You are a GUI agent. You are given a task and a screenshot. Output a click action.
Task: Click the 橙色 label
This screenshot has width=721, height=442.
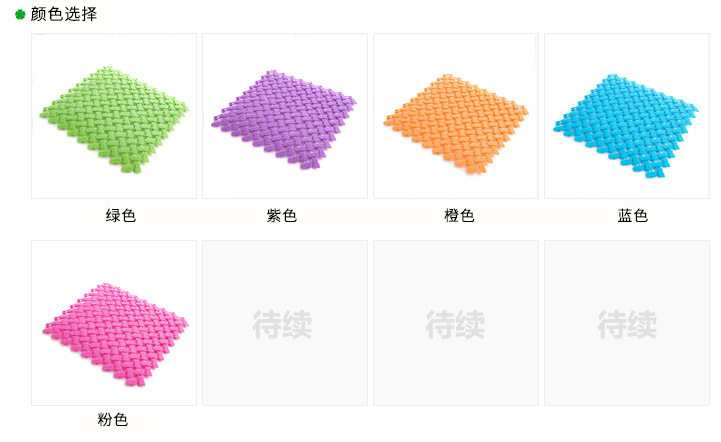coord(459,215)
